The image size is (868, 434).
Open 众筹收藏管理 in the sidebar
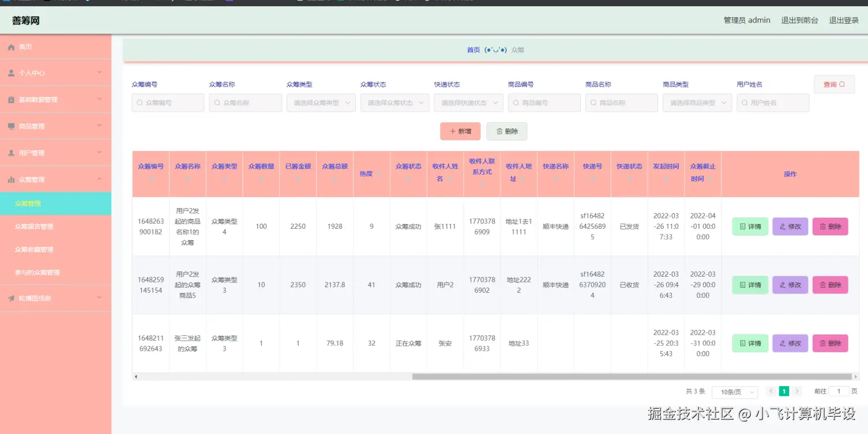coord(55,250)
